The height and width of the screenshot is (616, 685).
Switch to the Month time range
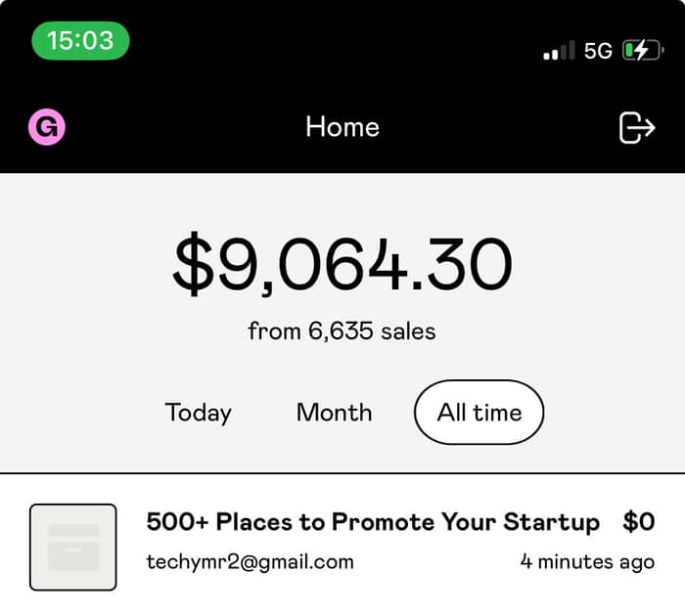tap(335, 412)
